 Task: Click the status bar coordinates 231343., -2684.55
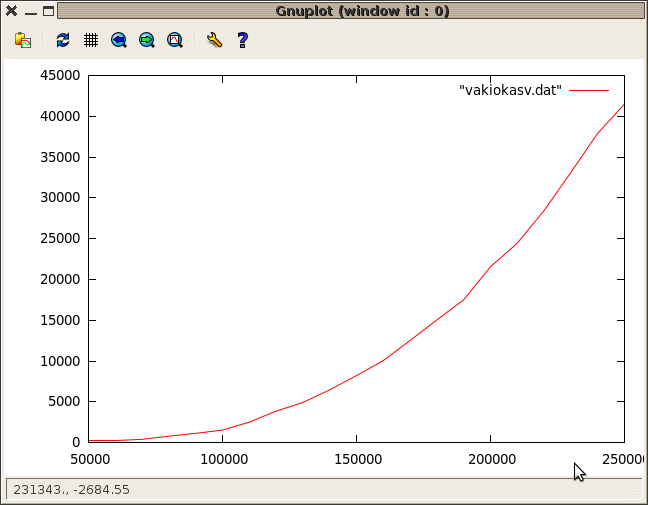71,490
